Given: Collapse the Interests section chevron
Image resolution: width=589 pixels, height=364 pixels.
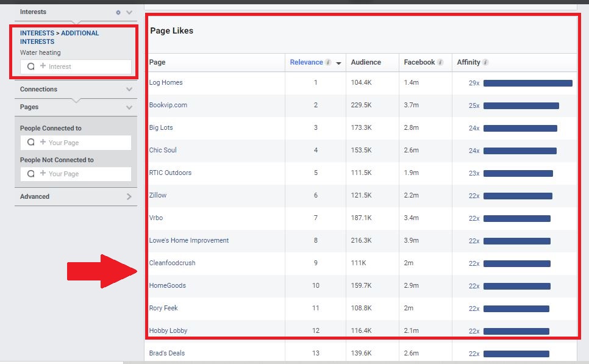Looking at the screenshot, I should (x=129, y=12).
